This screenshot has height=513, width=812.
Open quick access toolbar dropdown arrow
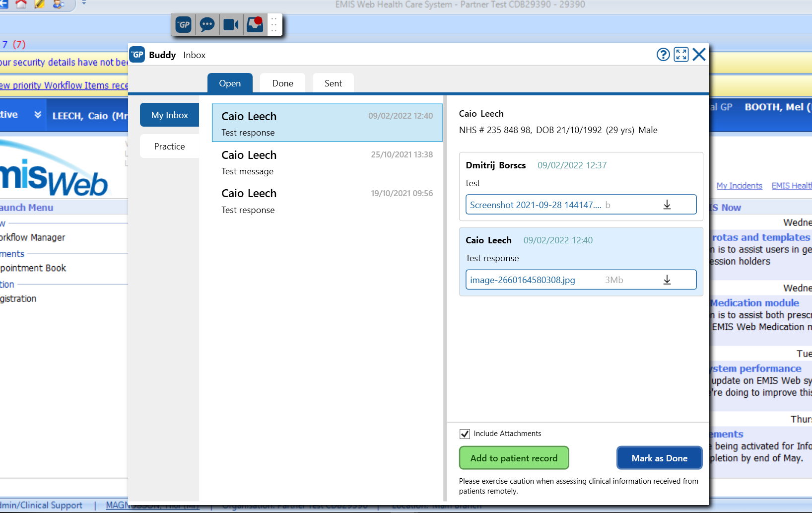click(x=84, y=3)
